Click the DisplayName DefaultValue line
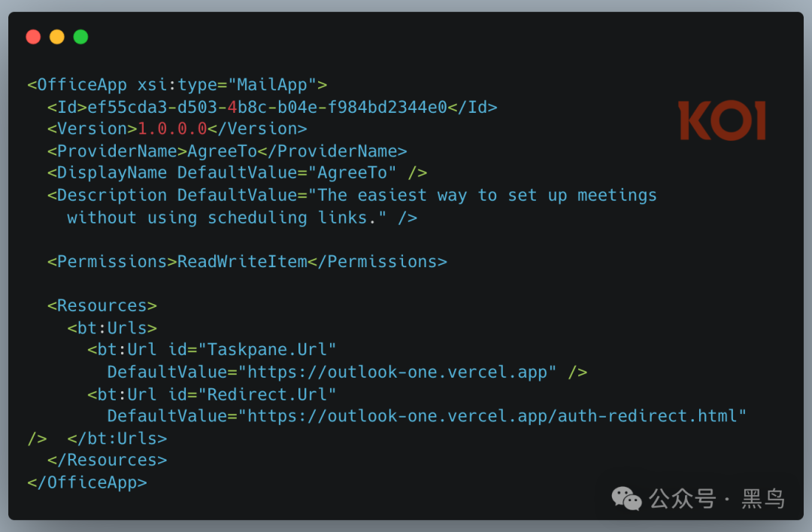This screenshot has width=812, height=532. pyautogui.click(x=237, y=172)
